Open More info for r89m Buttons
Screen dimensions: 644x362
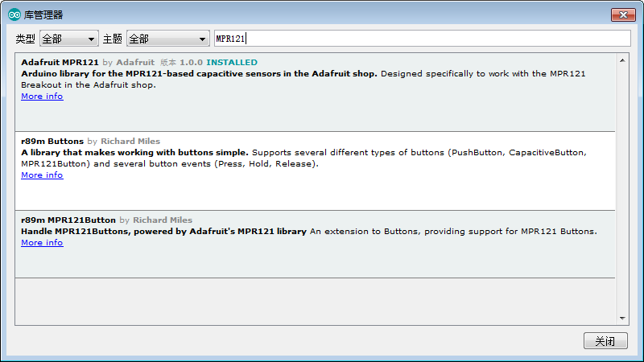coord(42,175)
